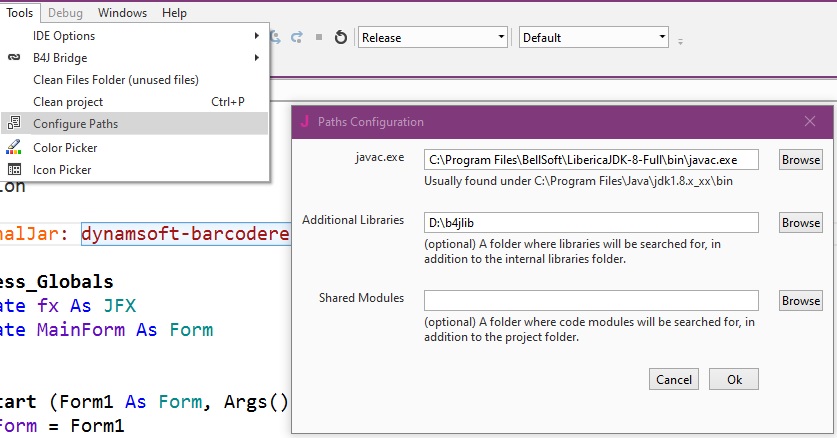Click the B4J Bridge link icon
Image resolution: width=837 pixels, height=438 pixels.
(x=14, y=58)
